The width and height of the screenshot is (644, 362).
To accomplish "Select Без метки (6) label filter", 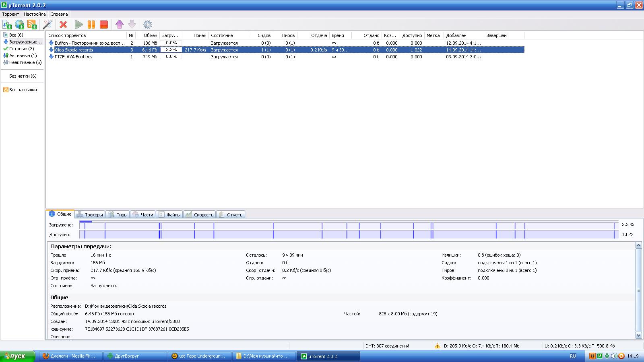I will click(23, 76).
